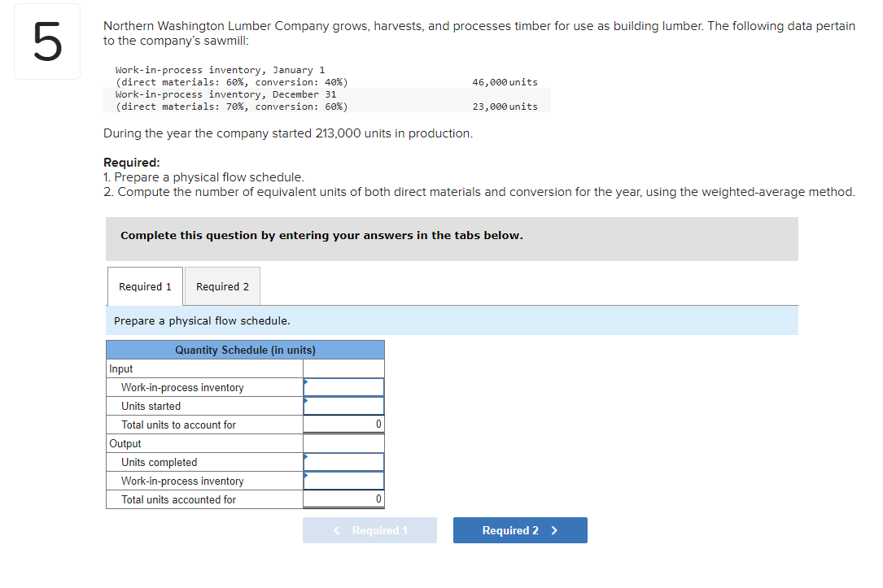This screenshot has height=588, width=883.
Task: Click the disabled Required 1 back button
Action: (x=369, y=530)
